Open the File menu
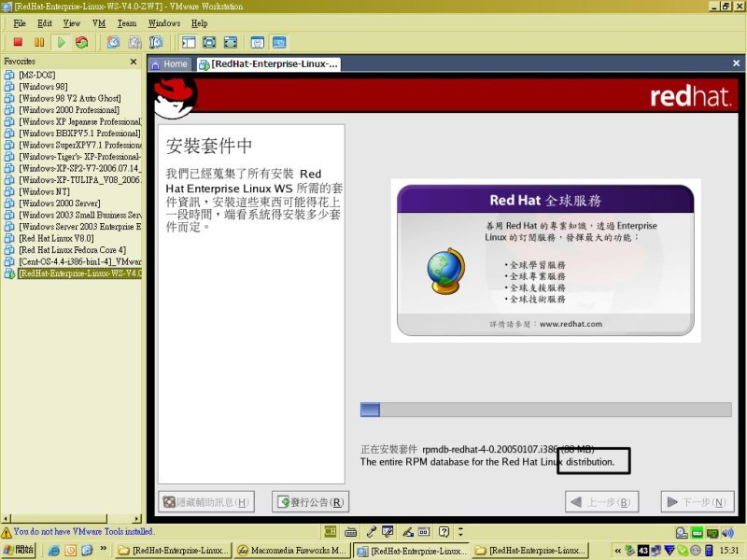The image size is (747, 560). click(20, 22)
